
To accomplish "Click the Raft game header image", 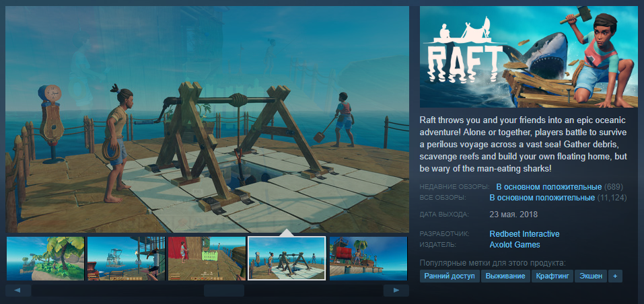I will 529,57.
